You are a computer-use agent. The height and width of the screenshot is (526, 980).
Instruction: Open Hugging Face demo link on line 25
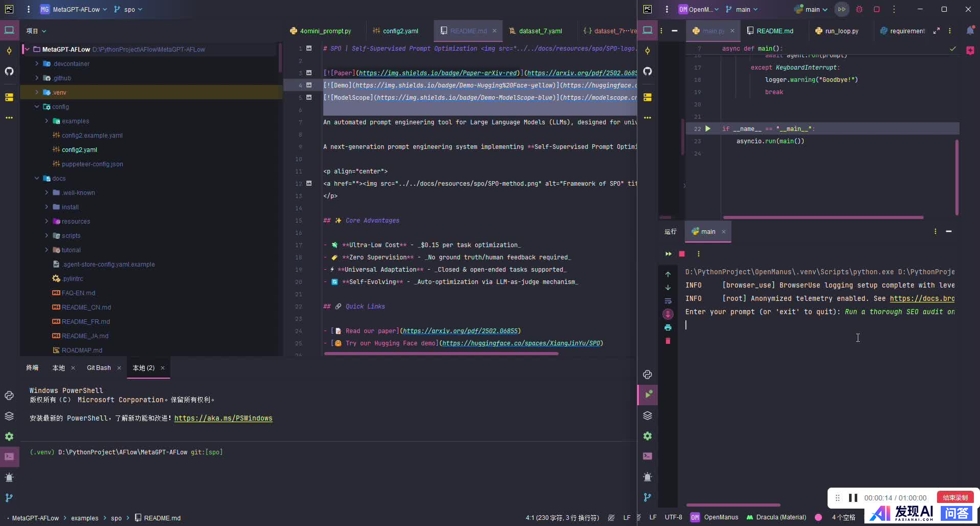tap(521, 343)
